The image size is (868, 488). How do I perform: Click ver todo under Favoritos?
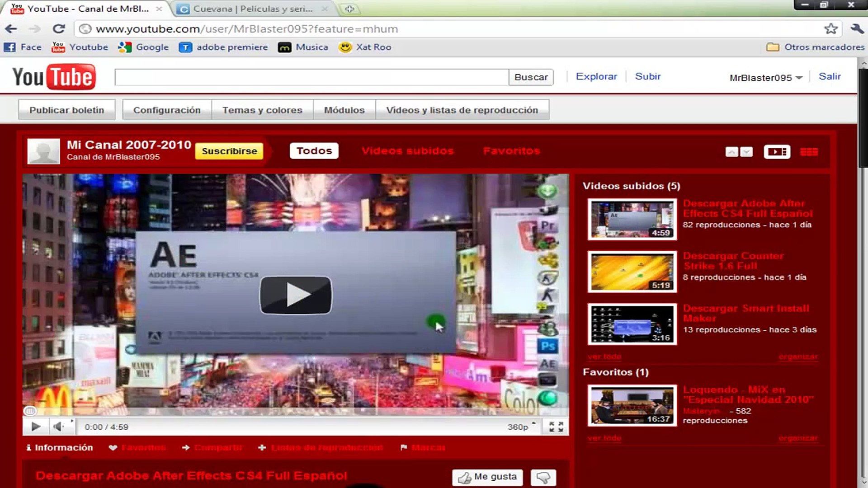pyautogui.click(x=604, y=438)
